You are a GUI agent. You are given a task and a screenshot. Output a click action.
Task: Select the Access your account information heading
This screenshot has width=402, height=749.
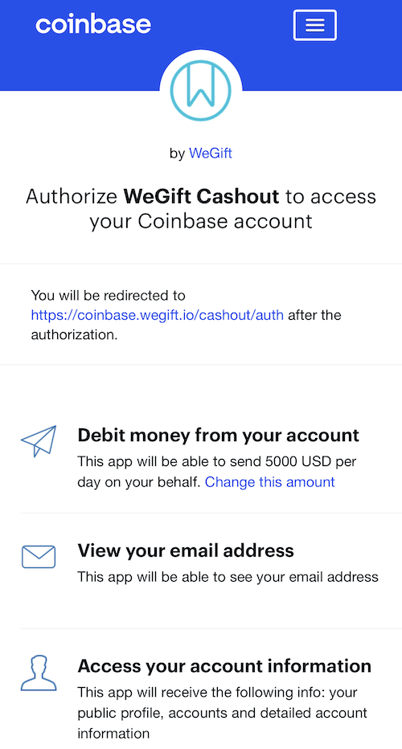pyautogui.click(x=224, y=666)
